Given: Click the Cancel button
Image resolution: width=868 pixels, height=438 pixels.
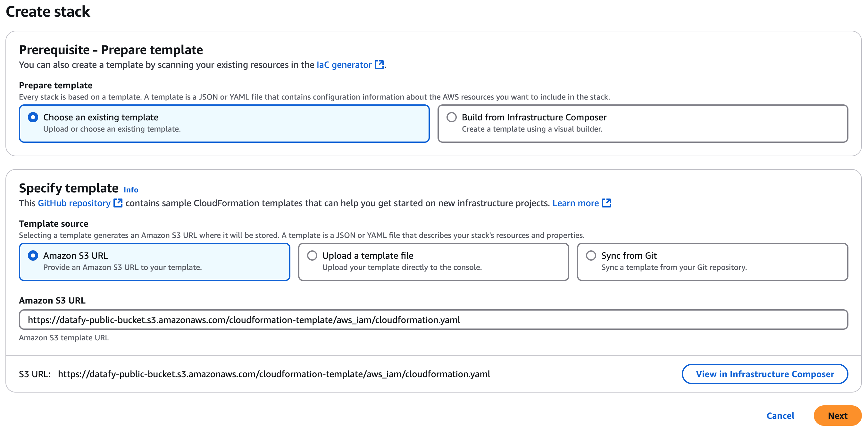Looking at the screenshot, I should pyautogui.click(x=780, y=416).
